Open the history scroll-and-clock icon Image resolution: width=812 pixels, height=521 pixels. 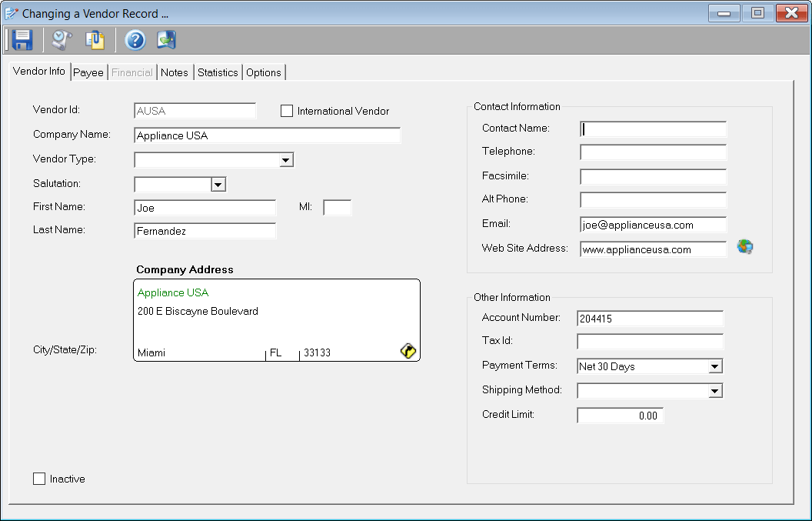point(62,40)
